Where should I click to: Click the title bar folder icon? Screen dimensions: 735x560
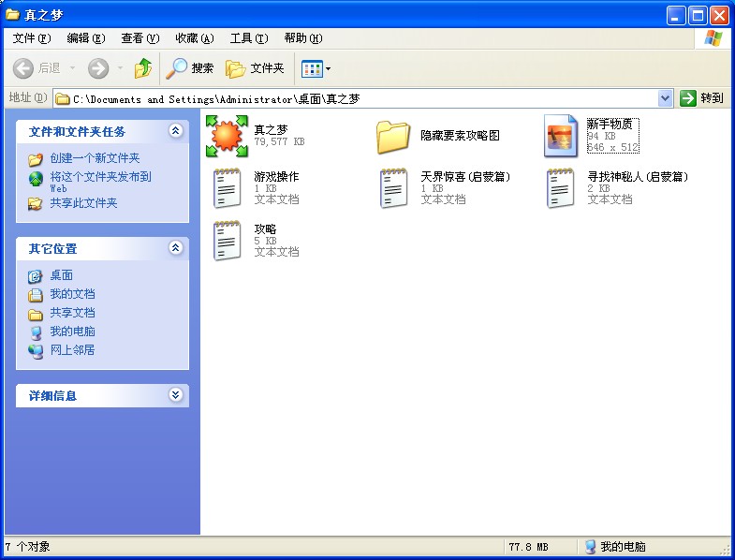[12, 15]
